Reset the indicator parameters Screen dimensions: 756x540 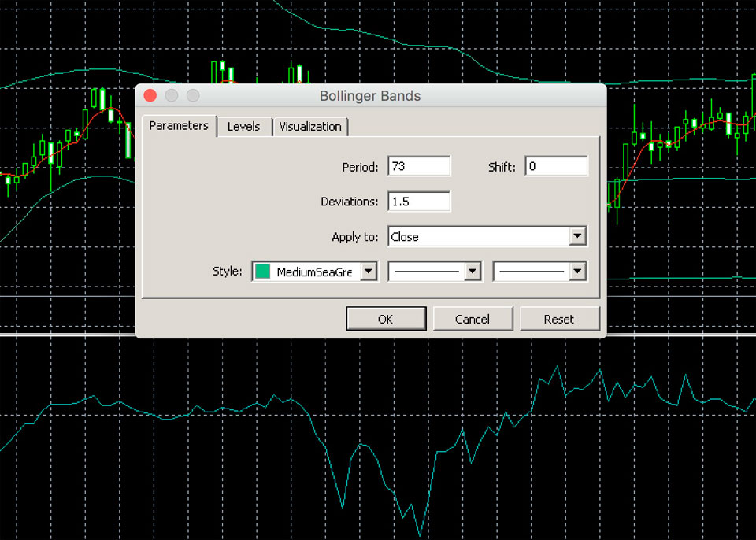[x=559, y=319]
